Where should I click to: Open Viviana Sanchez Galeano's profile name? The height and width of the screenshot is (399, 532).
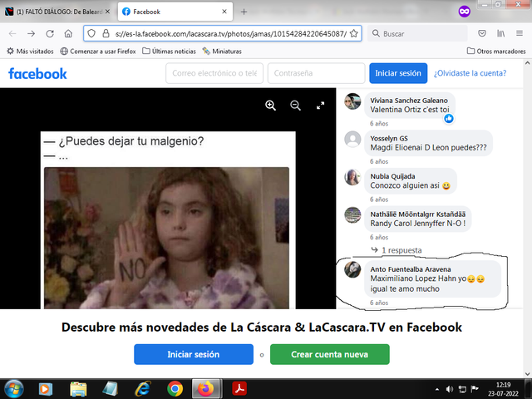point(409,101)
